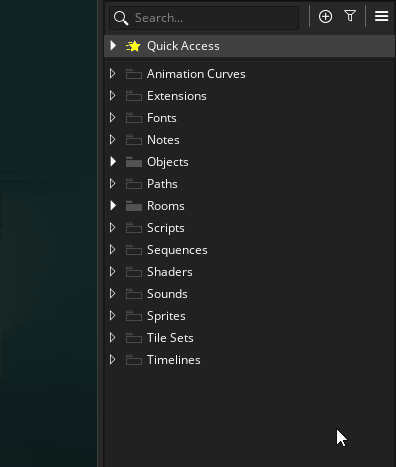
Task: Click the Objects folder icon
Action: pos(134,162)
